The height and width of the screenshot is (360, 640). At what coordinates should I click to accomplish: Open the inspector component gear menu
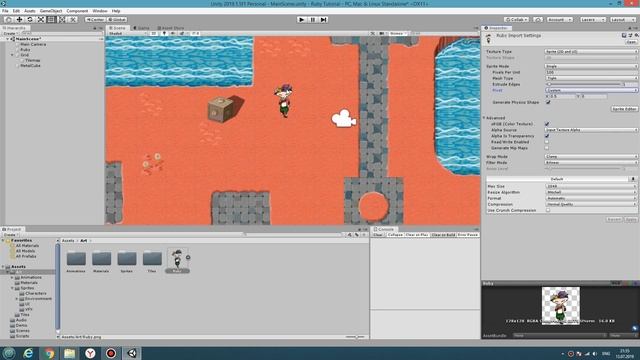636,36
